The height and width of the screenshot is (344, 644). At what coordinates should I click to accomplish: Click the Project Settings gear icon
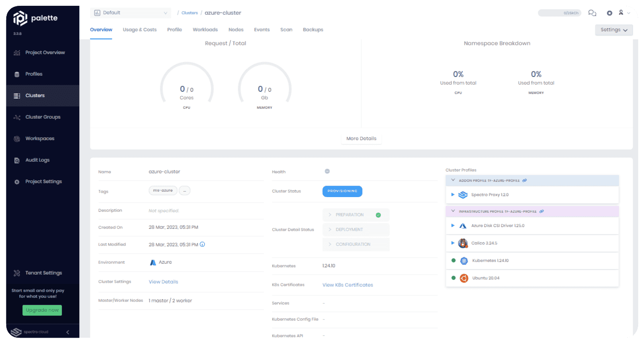click(x=17, y=182)
